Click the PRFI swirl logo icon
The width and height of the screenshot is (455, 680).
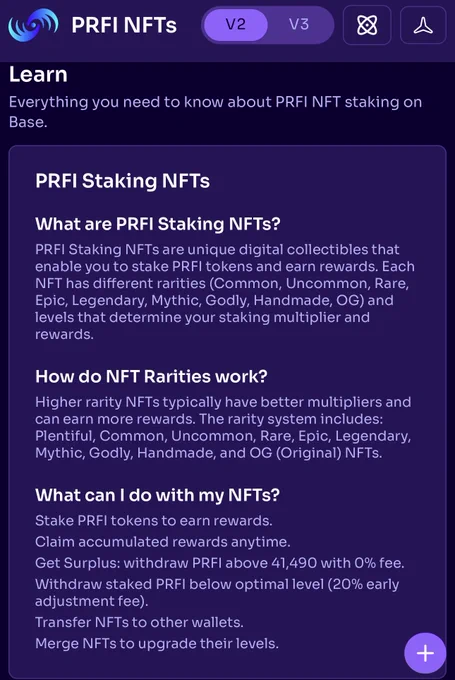(x=33, y=25)
